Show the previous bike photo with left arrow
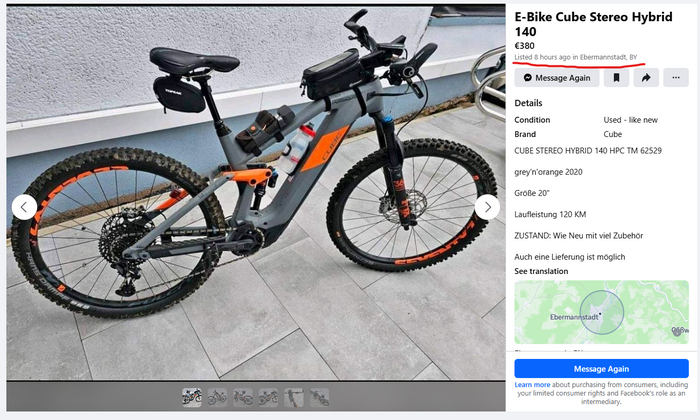 tap(24, 207)
